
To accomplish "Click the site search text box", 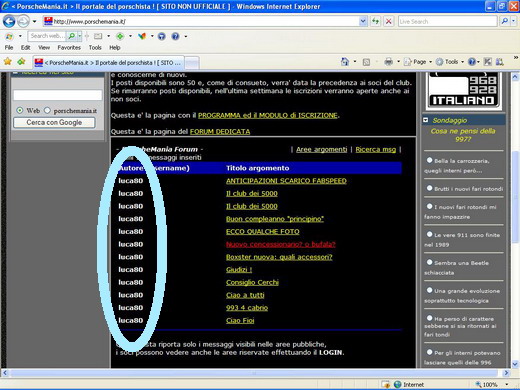I will 58,95.
